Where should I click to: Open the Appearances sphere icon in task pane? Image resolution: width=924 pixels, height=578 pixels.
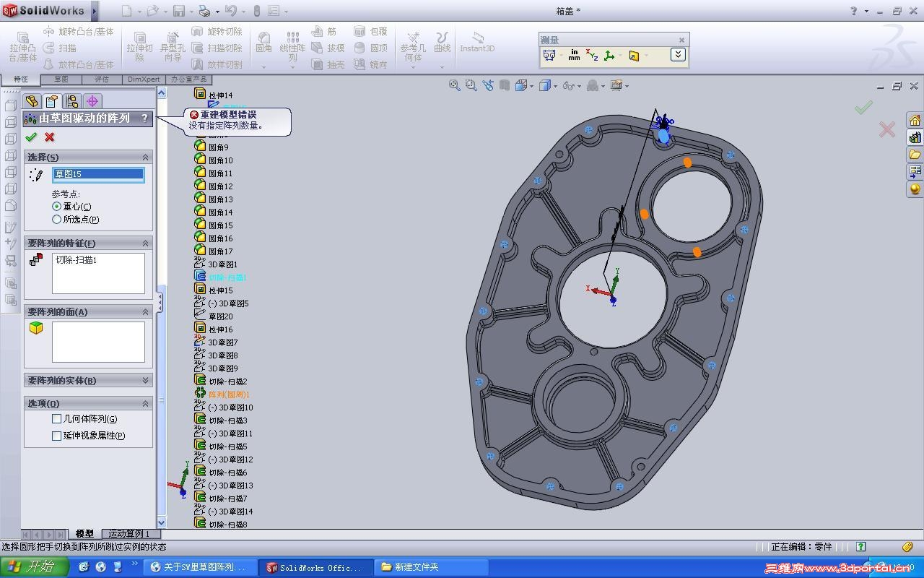point(915,189)
